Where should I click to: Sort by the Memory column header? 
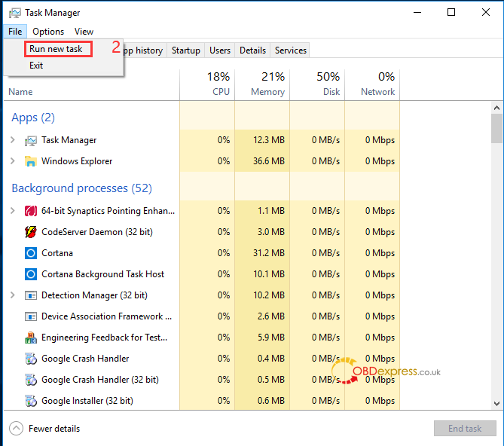(262, 85)
